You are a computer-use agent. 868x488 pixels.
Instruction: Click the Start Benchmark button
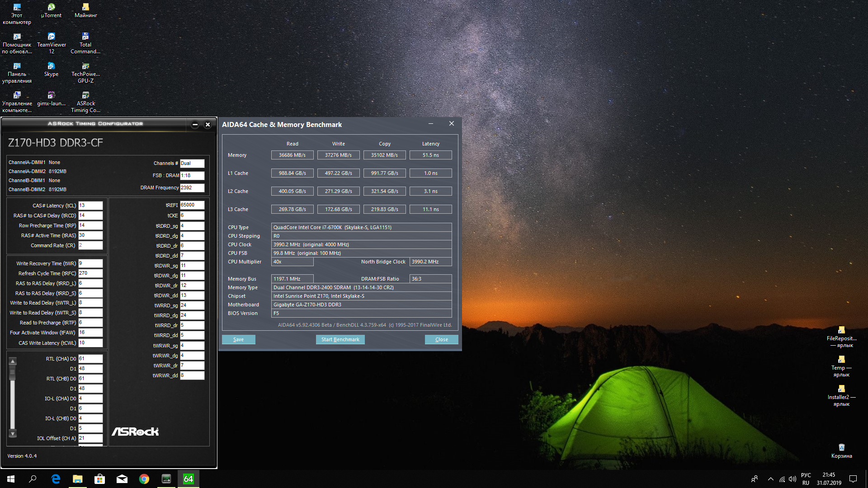[x=340, y=339]
